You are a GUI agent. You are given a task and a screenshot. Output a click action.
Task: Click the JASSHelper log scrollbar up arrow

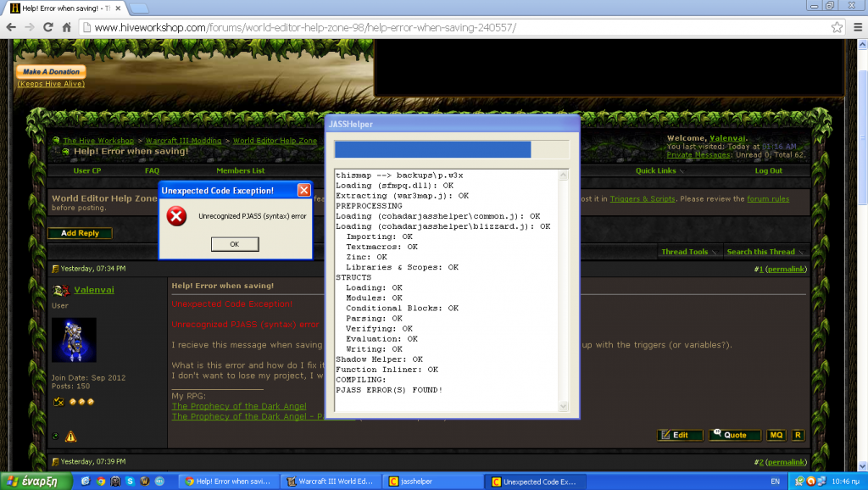563,175
